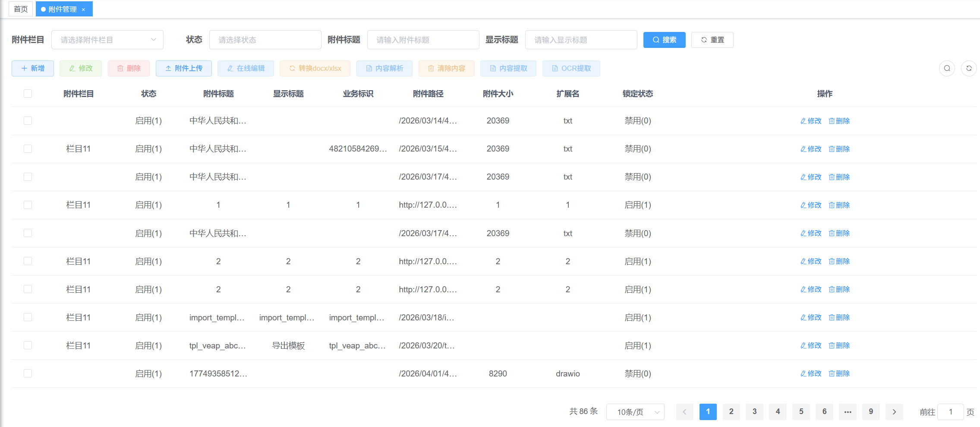The height and width of the screenshot is (427, 980).
Task: Click the 共 86 条 total count text
Action: (x=583, y=411)
